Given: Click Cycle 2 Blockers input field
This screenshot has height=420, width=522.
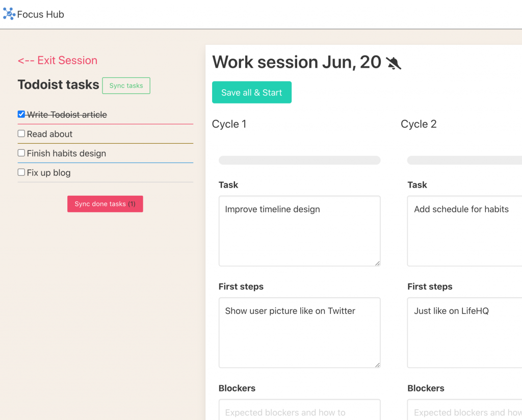Looking at the screenshot, I should tap(464, 410).
